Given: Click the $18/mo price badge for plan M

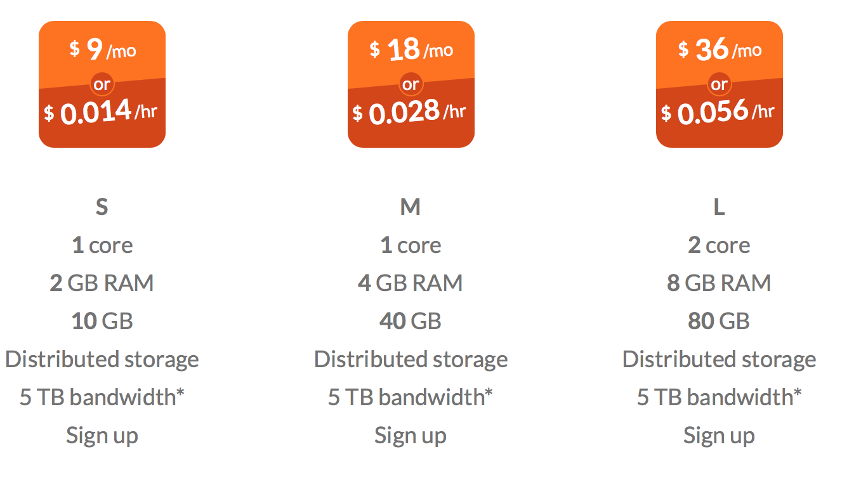Looking at the screenshot, I should pyautogui.click(x=411, y=49).
